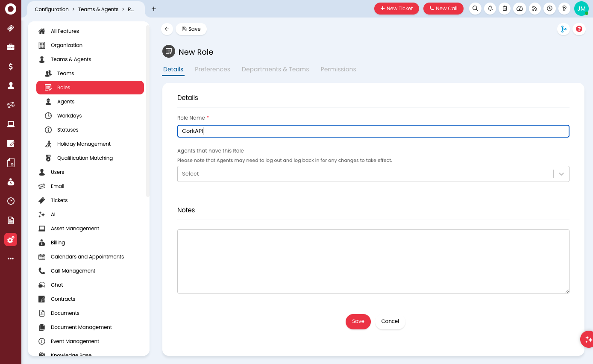The height and width of the screenshot is (364, 593).
Task: Click into the Notes text area
Action: pos(373,261)
